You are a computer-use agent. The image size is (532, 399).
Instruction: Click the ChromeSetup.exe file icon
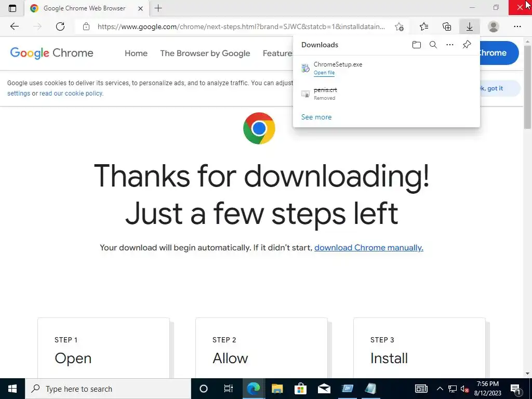pyautogui.click(x=305, y=68)
